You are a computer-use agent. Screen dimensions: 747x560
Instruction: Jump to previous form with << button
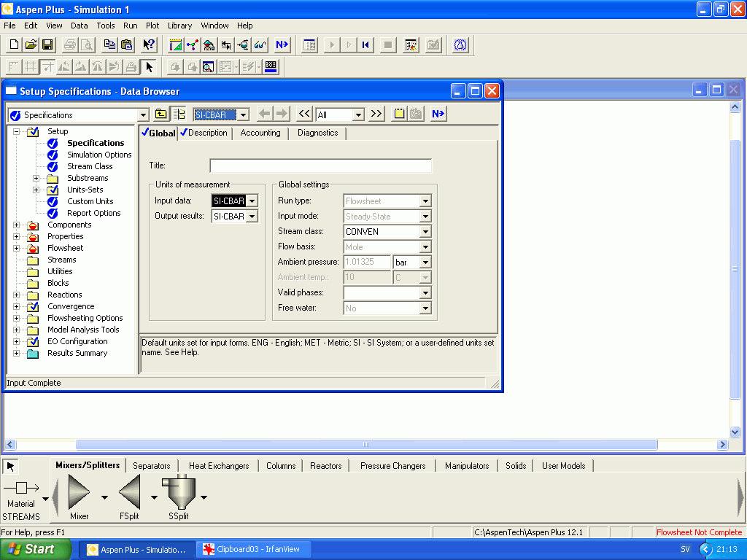(x=304, y=114)
